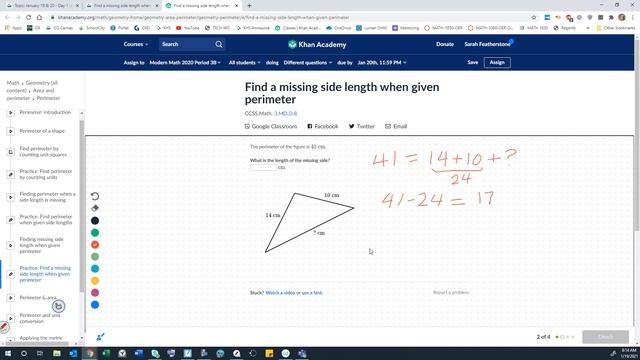Open video Finding missing side length when given perimeter
Image resolution: width=640 pixels, height=360 pixels.
(41, 245)
